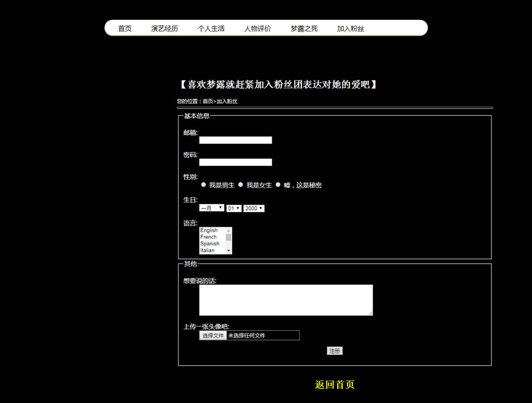Open the birthday day dropdown 01

[234, 208]
